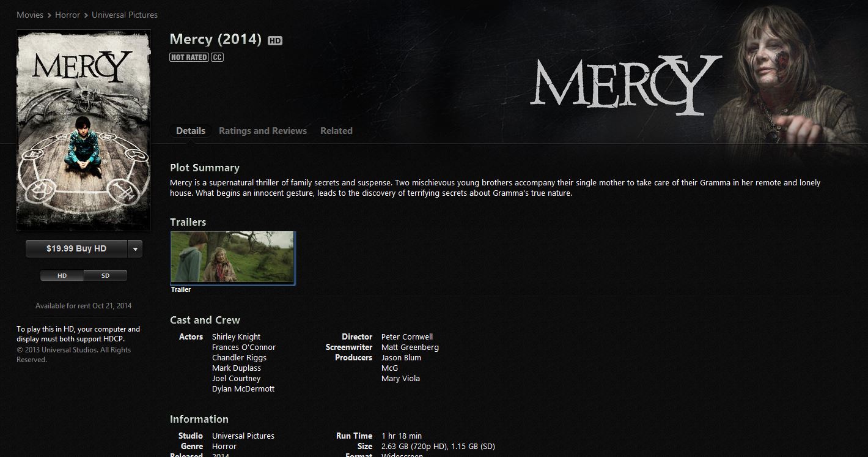
Task: Click the Horror genre in Information
Action: [x=224, y=447]
